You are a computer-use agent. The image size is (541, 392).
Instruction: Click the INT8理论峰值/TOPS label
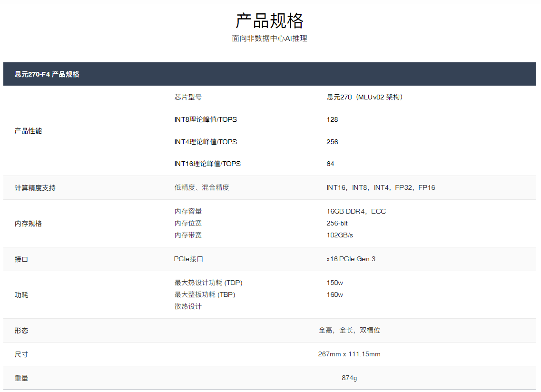pyautogui.click(x=206, y=119)
